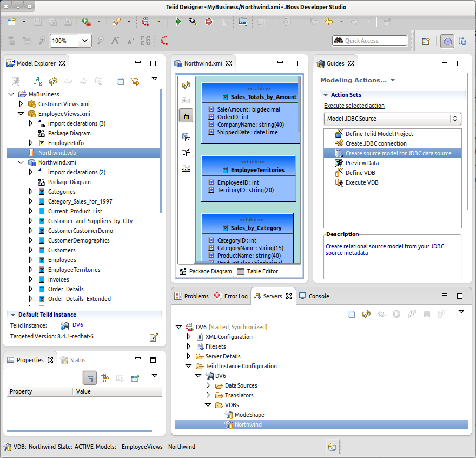The image size is (476, 458).
Task: Toggle Show Categories button in Properties panel
Action: point(90,377)
